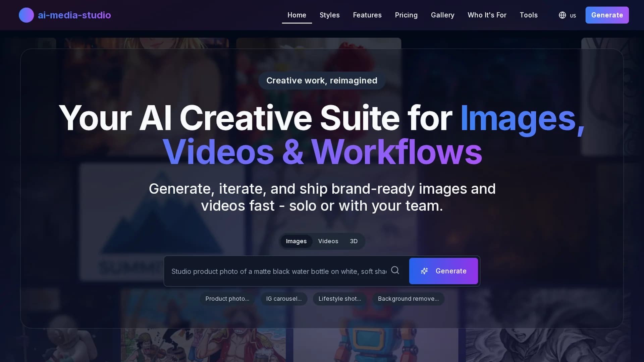Click the ai-media-studio brand link
Viewport: 644px width, 362px height.
click(65, 15)
